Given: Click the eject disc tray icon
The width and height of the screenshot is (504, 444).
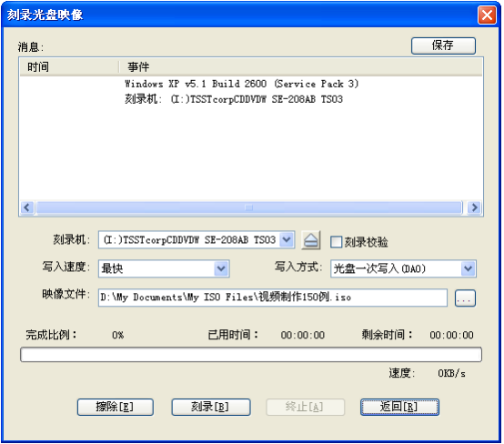Looking at the screenshot, I should coord(310,240).
